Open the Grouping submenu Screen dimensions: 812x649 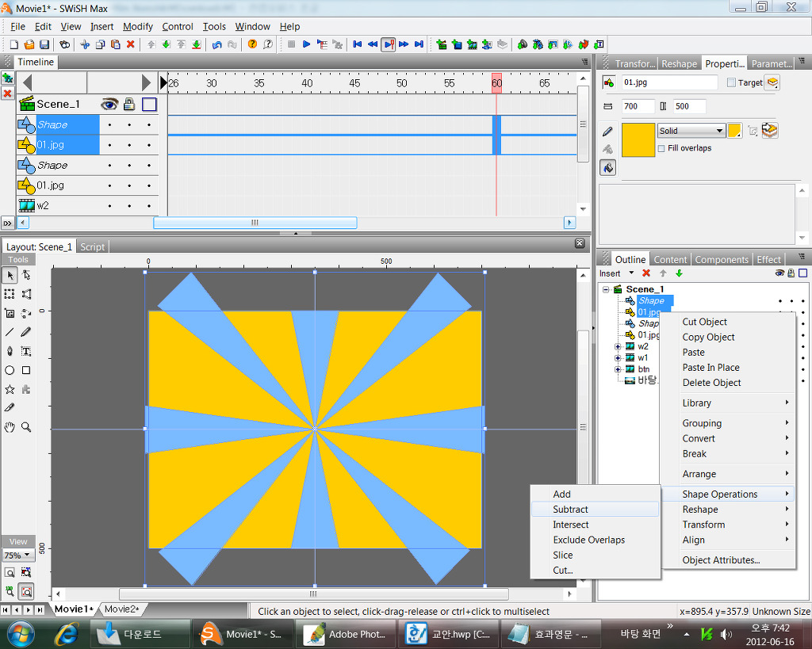coord(729,423)
